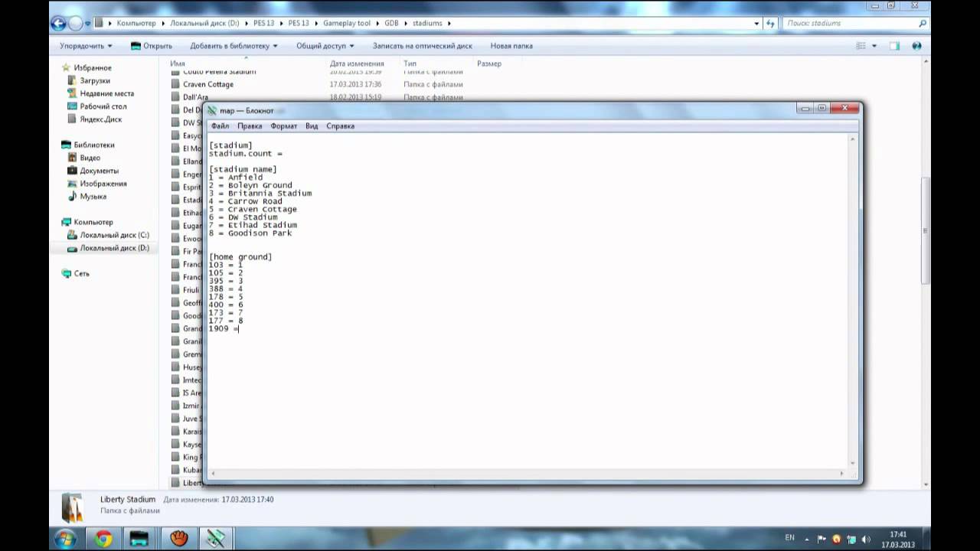980x551 pixels.
Task: Select the Библиотеки node
Action: point(93,145)
